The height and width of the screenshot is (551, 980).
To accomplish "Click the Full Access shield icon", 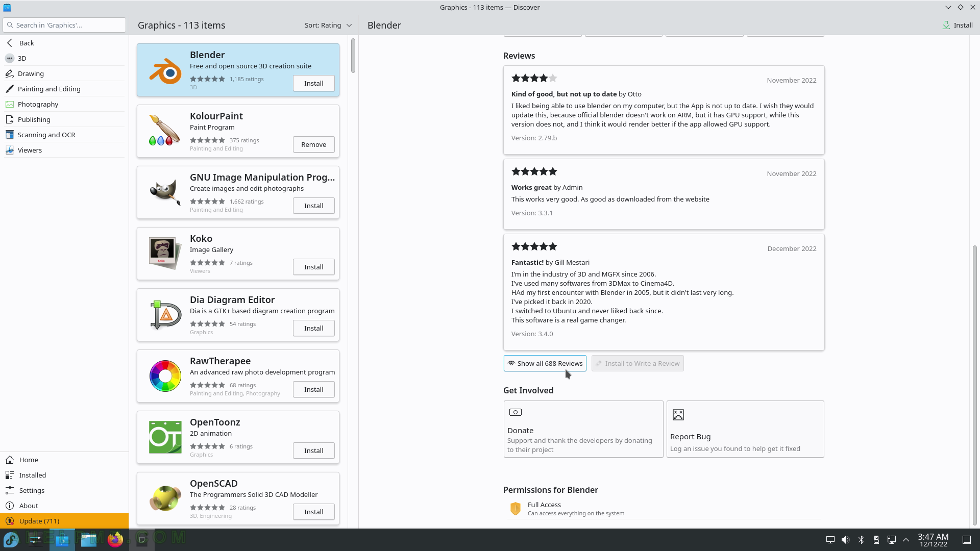I will pyautogui.click(x=516, y=509).
